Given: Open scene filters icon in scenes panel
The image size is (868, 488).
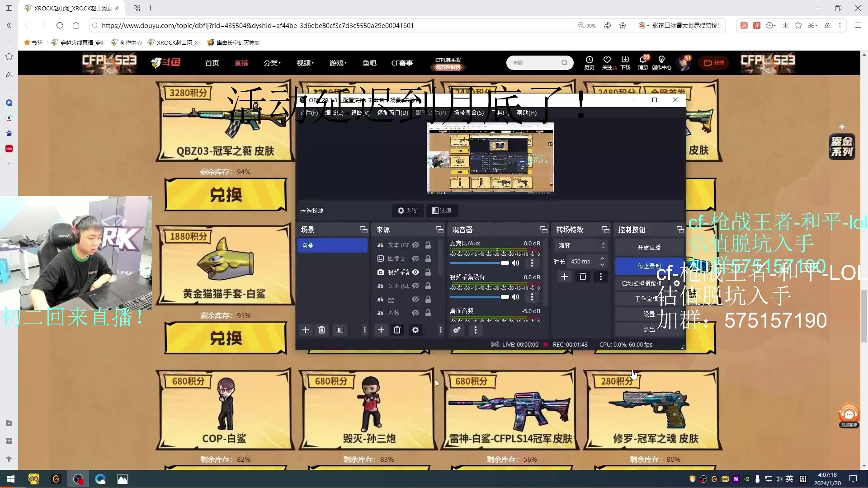Looking at the screenshot, I should pos(340,330).
